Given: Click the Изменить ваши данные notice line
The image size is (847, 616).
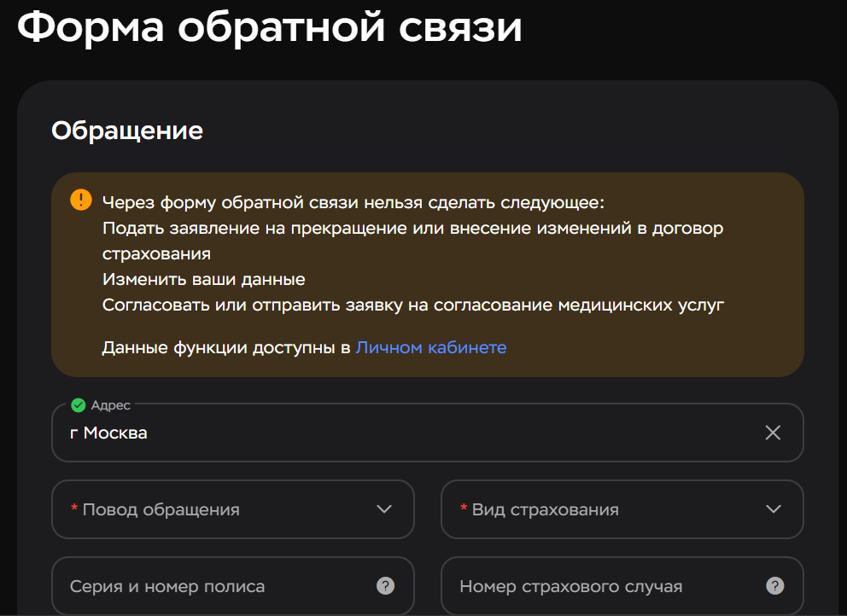Looking at the screenshot, I should 203,279.
